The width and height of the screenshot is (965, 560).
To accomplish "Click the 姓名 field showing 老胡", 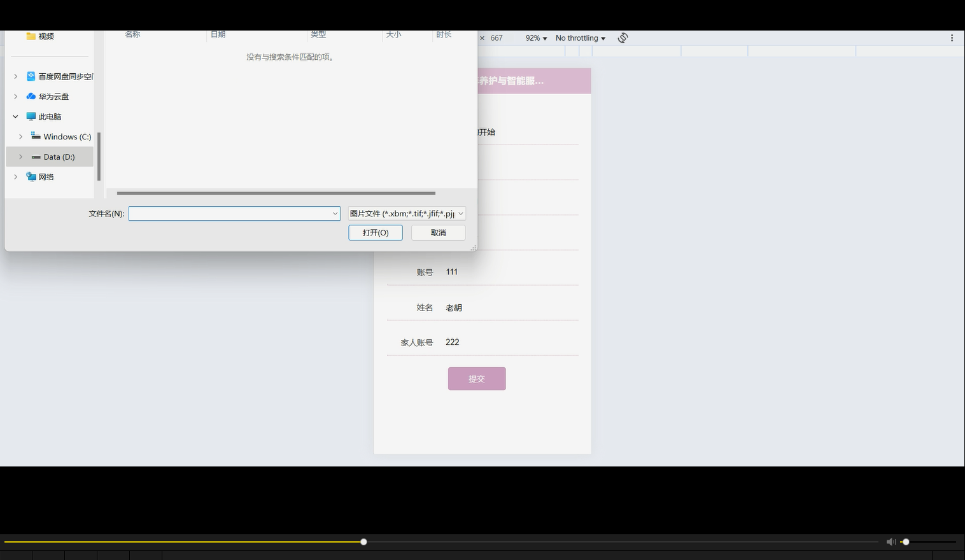I will pos(512,307).
